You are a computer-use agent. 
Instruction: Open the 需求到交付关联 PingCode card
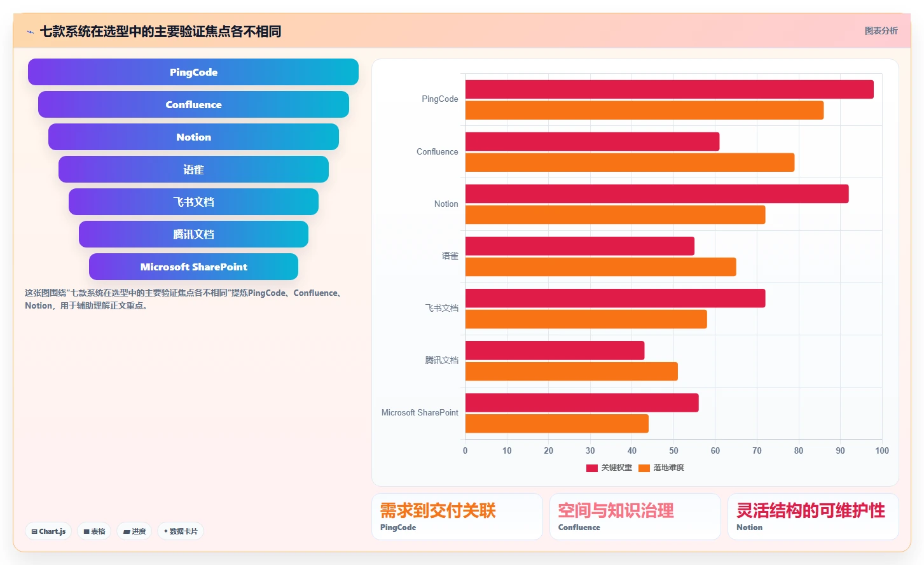457,517
